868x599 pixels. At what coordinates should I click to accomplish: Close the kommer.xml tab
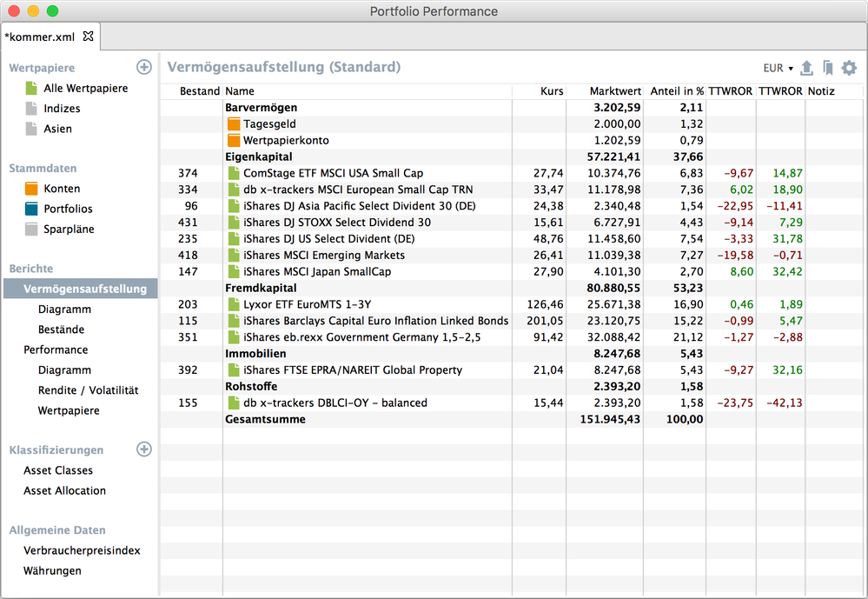(x=88, y=37)
